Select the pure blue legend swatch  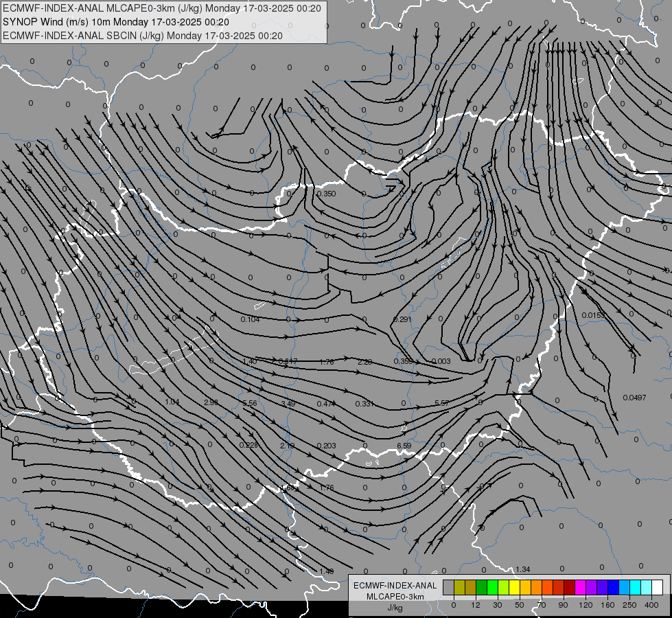[x=614, y=587]
